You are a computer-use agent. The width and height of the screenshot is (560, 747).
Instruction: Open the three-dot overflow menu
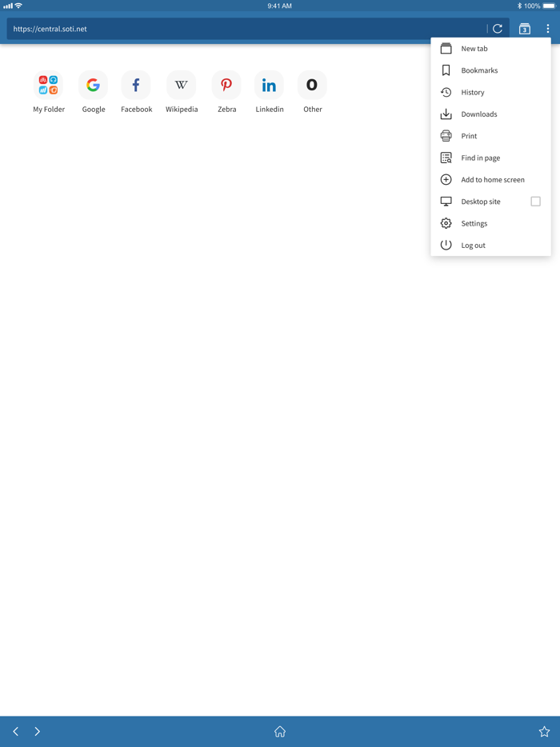pyautogui.click(x=548, y=29)
